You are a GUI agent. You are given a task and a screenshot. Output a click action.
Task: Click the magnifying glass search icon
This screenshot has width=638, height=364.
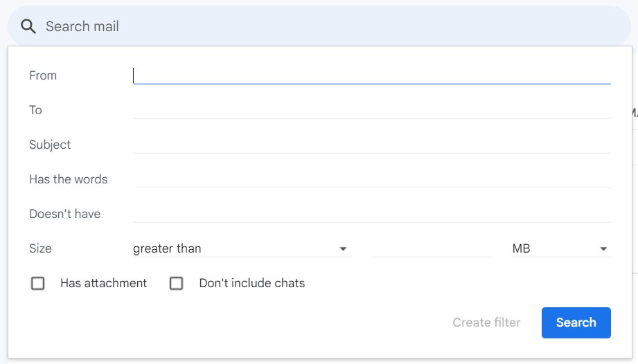click(x=28, y=26)
